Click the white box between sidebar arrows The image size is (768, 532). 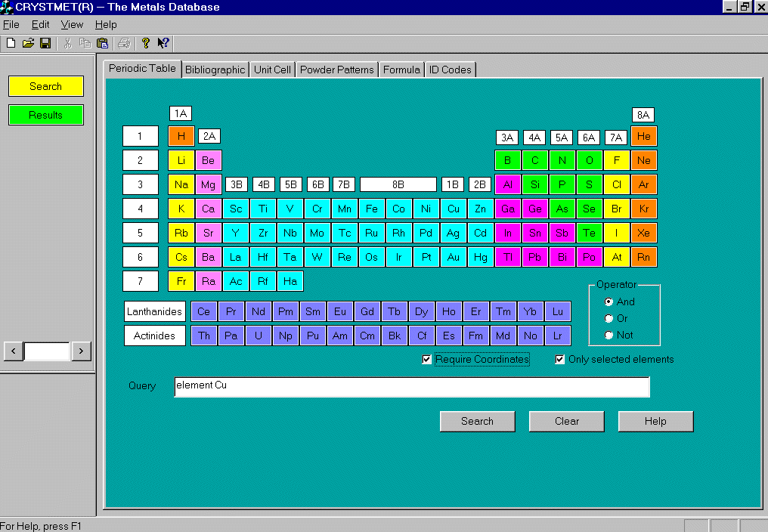coord(47,351)
